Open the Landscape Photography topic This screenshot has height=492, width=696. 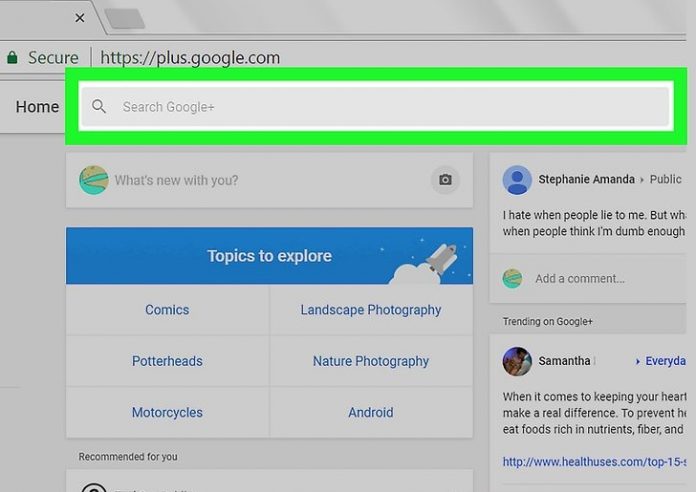[371, 310]
